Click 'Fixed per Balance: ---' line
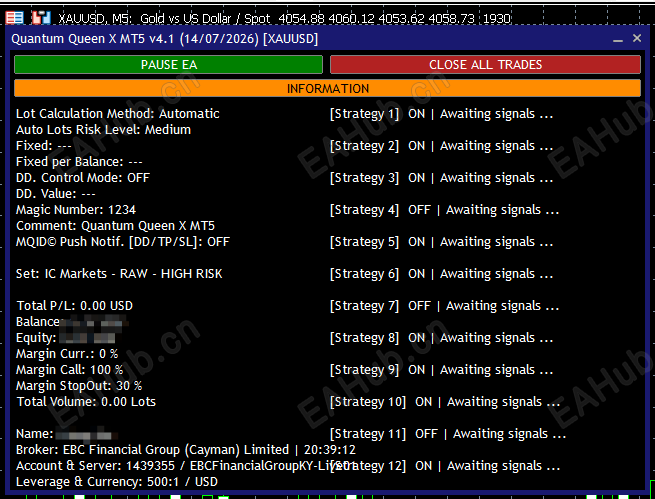 [79, 162]
